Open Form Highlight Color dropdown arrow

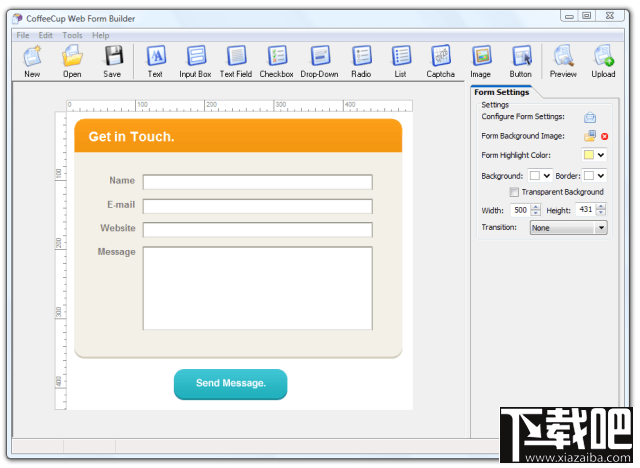coord(601,155)
